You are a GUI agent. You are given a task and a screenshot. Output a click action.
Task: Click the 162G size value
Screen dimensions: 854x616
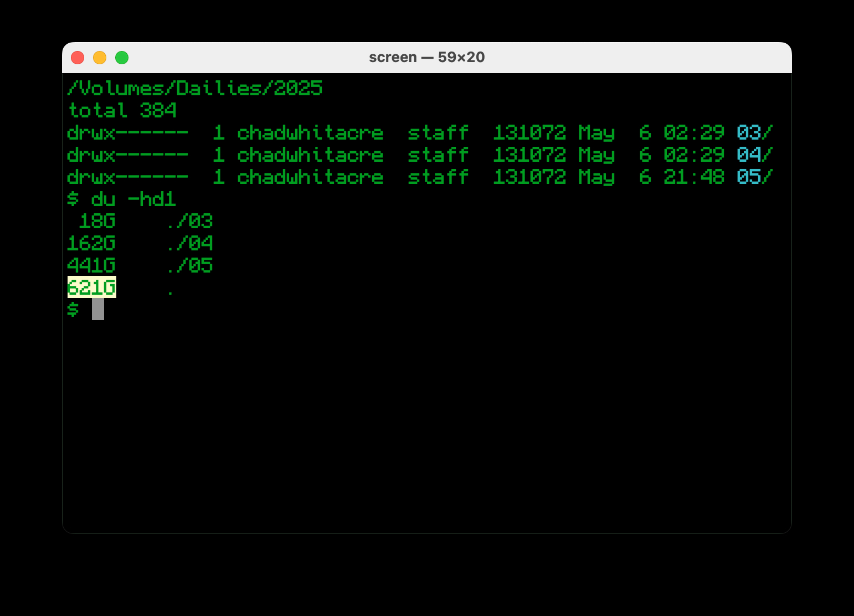coord(91,244)
